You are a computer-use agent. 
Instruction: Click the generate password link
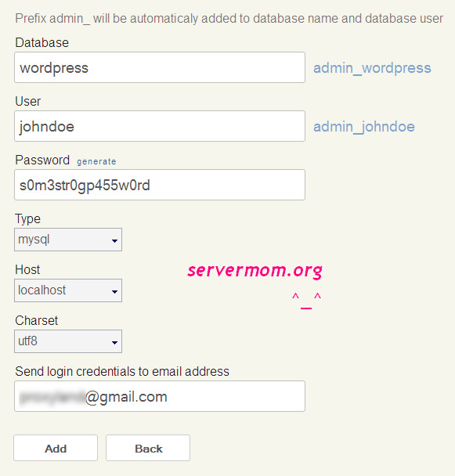(x=96, y=161)
